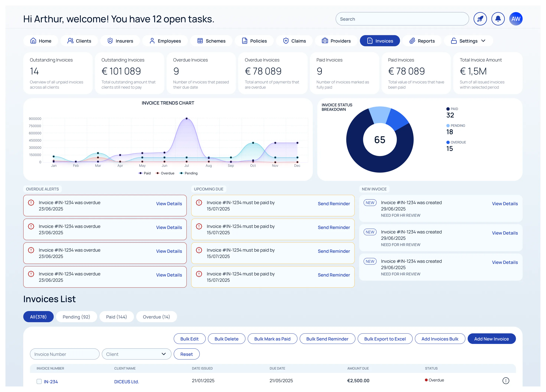Select the All(378) invoices tab

point(38,317)
